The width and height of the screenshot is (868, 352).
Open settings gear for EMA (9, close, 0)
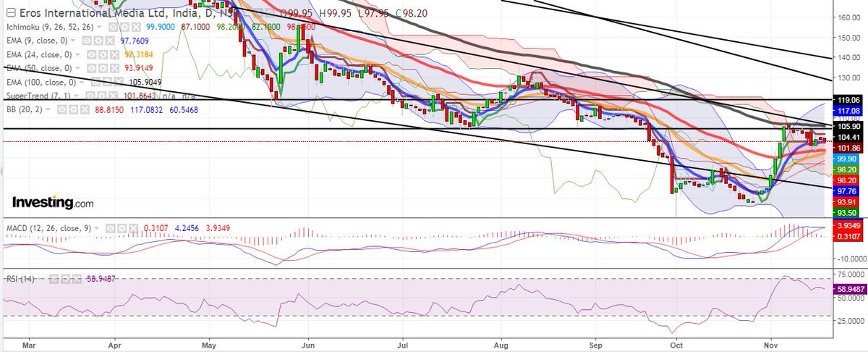click(98, 41)
